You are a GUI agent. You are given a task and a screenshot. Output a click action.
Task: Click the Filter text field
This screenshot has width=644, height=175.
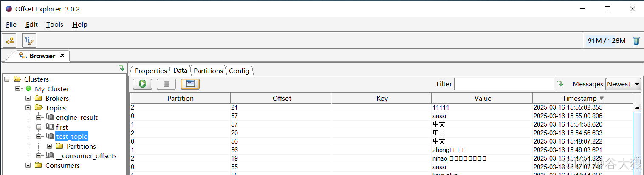click(x=504, y=84)
